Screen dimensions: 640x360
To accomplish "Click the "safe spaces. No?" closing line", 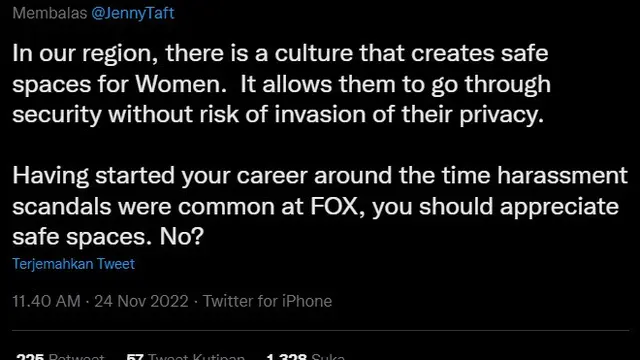I will (108, 236).
